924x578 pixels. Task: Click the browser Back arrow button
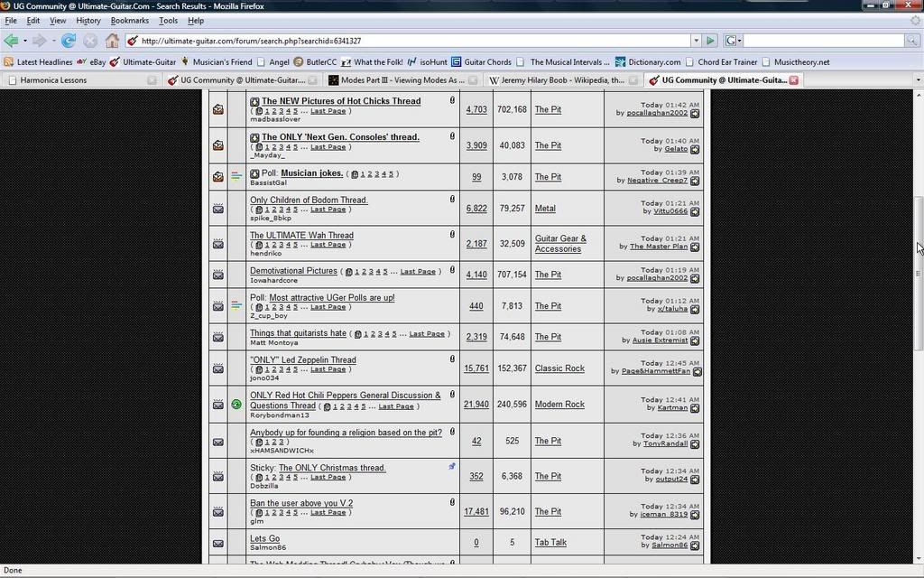11,41
